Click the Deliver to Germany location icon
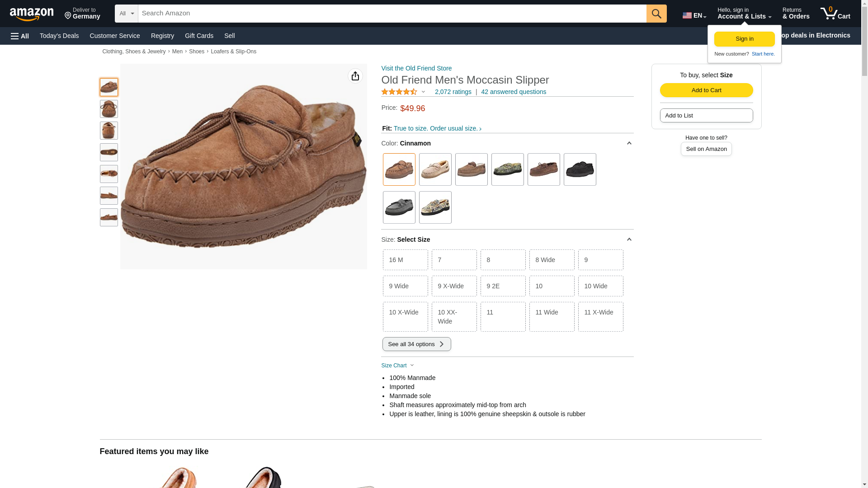This screenshot has height=488, width=868. point(68,16)
